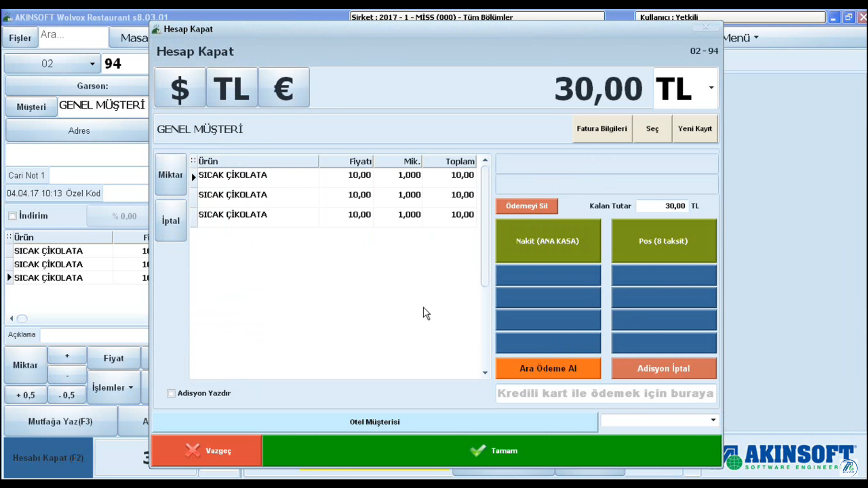Click Adisyon İptal button
This screenshot has width=868, height=488.
(664, 368)
